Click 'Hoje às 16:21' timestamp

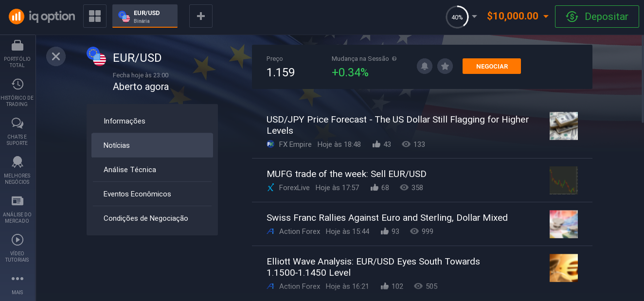pos(347,286)
